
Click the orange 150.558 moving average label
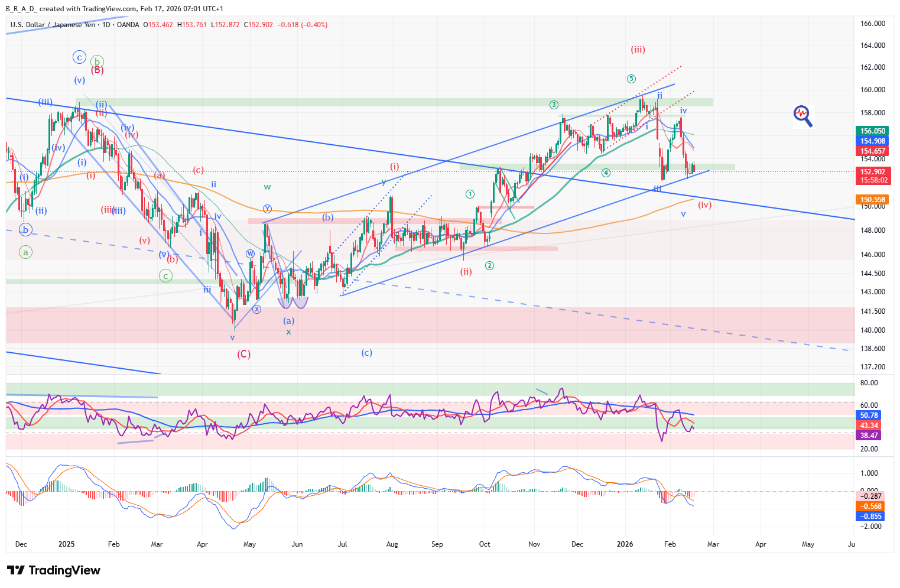pyautogui.click(x=872, y=200)
